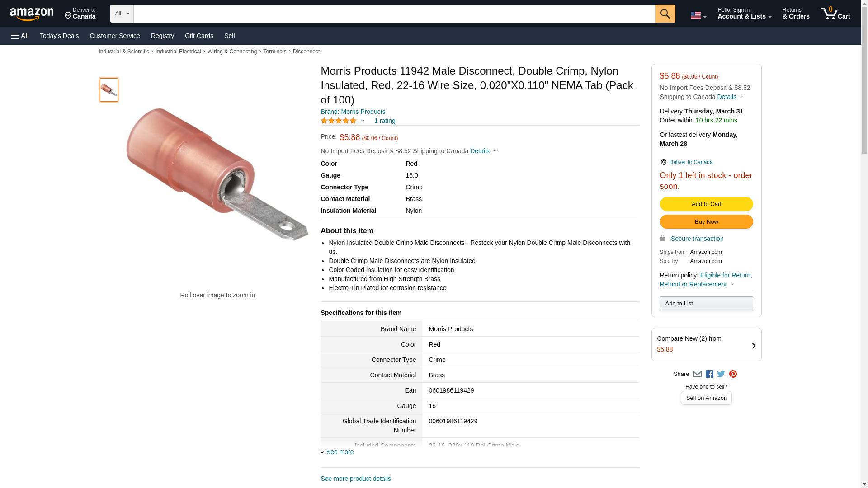Viewport: 868px width, 488px height.
Task: Share on Twitter icon
Action: [721, 374]
